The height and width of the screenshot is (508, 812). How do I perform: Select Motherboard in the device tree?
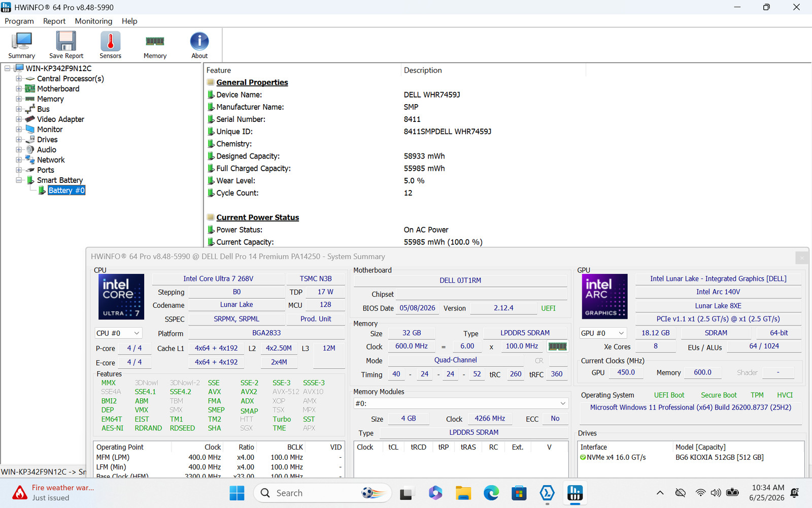(x=58, y=89)
